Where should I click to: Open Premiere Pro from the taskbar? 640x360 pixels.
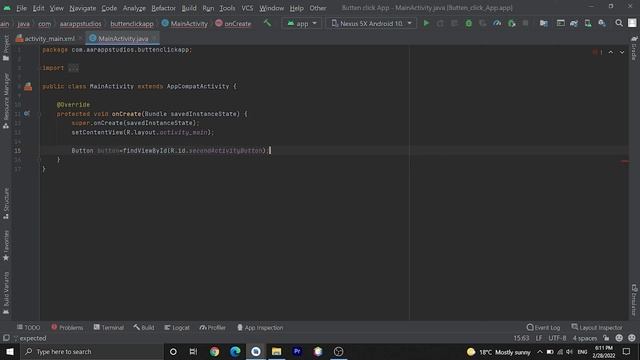[297, 351]
